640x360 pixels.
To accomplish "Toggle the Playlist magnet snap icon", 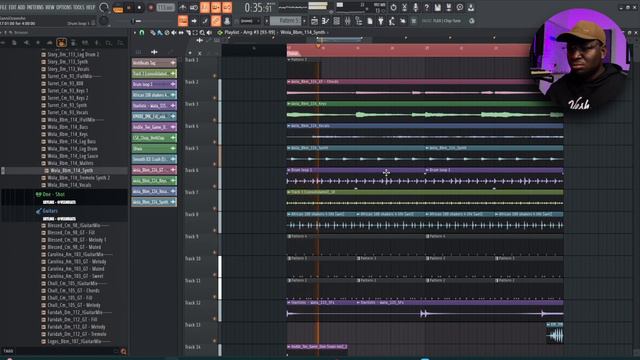I will [142, 33].
